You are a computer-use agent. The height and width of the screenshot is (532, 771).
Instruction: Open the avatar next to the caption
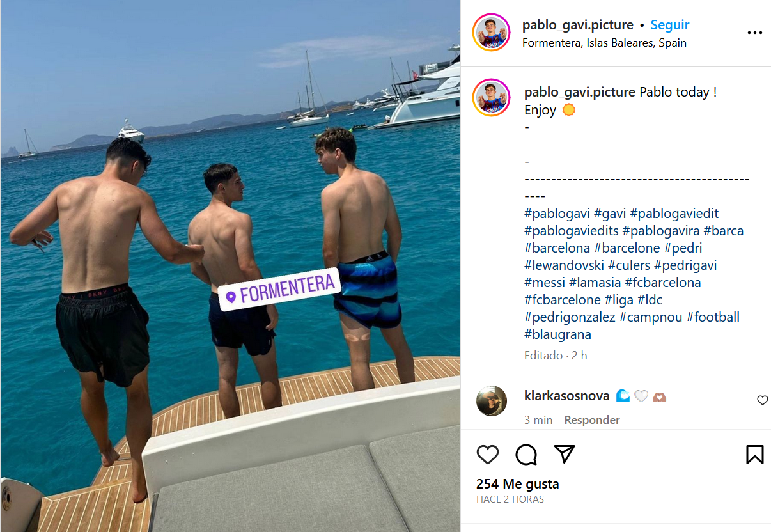pyautogui.click(x=492, y=98)
